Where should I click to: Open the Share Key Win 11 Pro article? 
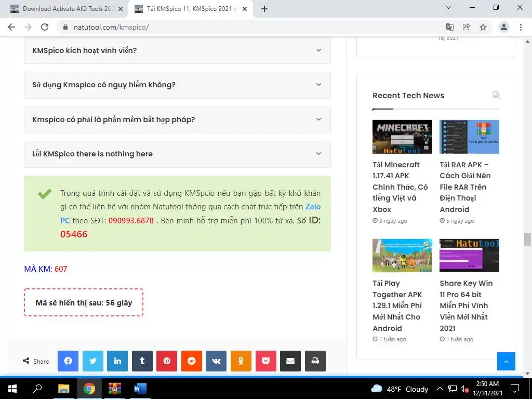tap(466, 305)
